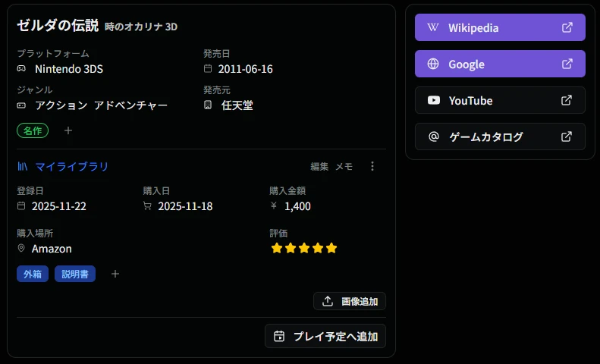Set rating to three stars

(304, 248)
